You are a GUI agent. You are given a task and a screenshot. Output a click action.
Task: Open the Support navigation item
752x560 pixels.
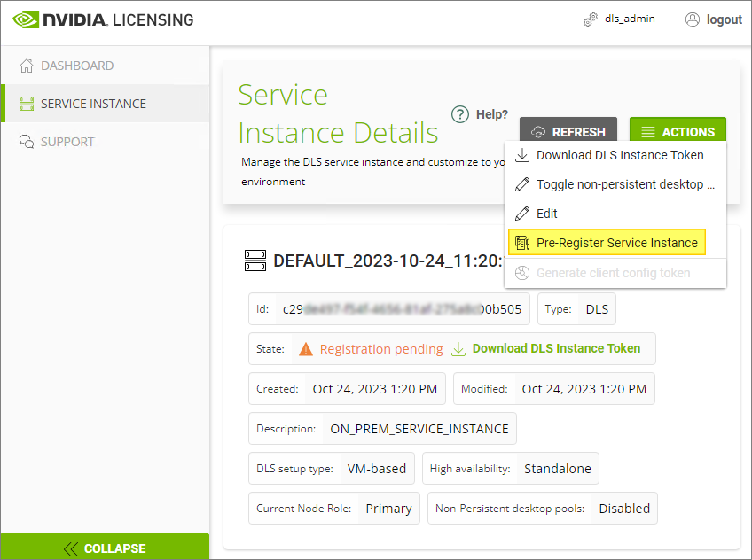67,142
